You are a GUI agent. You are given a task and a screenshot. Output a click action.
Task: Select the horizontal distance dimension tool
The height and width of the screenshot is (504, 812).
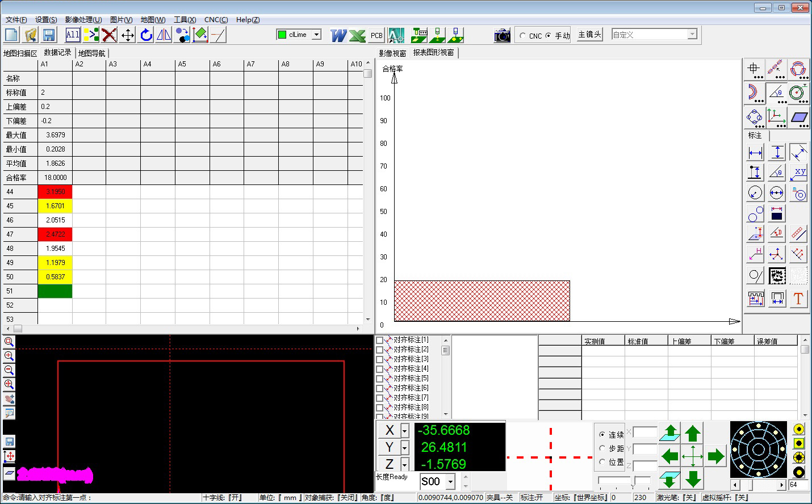click(x=755, y=153)
